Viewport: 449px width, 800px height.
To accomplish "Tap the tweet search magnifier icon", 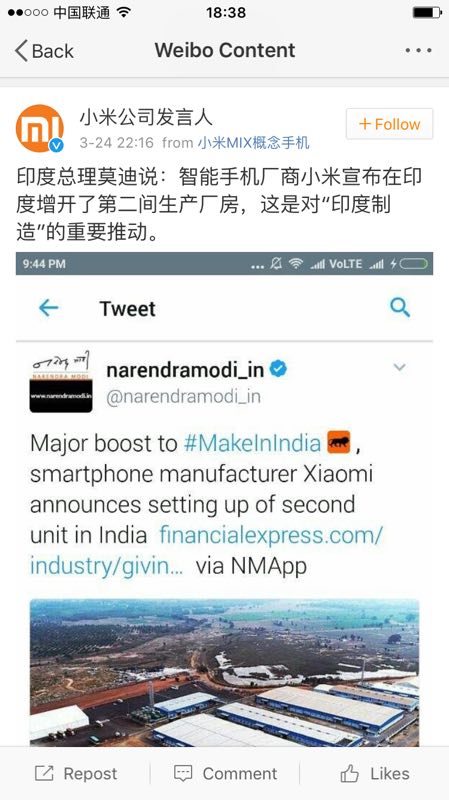I will coord(400,308).
